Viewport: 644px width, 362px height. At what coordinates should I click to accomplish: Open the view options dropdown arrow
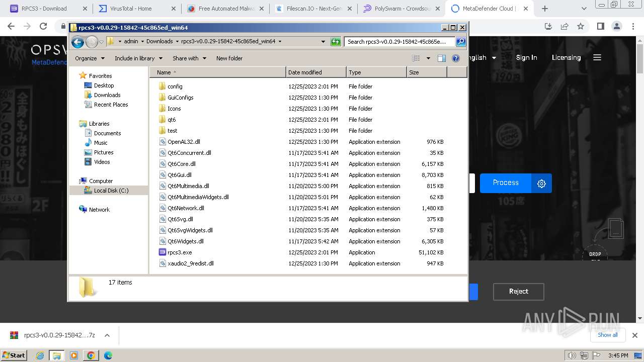click(428, 58)
